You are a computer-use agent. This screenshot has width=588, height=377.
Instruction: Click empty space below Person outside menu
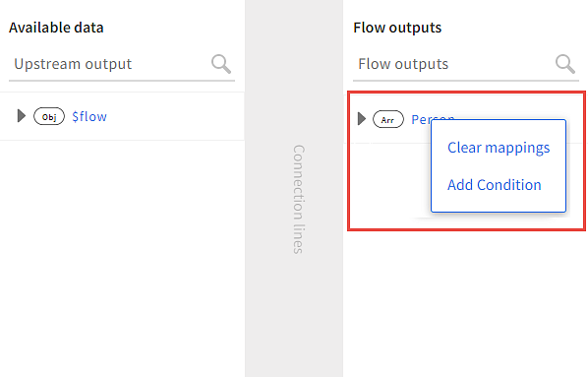[388, 184]
